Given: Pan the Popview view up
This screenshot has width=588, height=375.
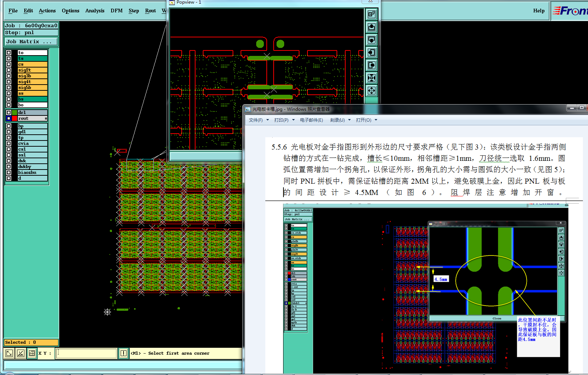Looking at the screenshot, I should (x=371, y=27).
